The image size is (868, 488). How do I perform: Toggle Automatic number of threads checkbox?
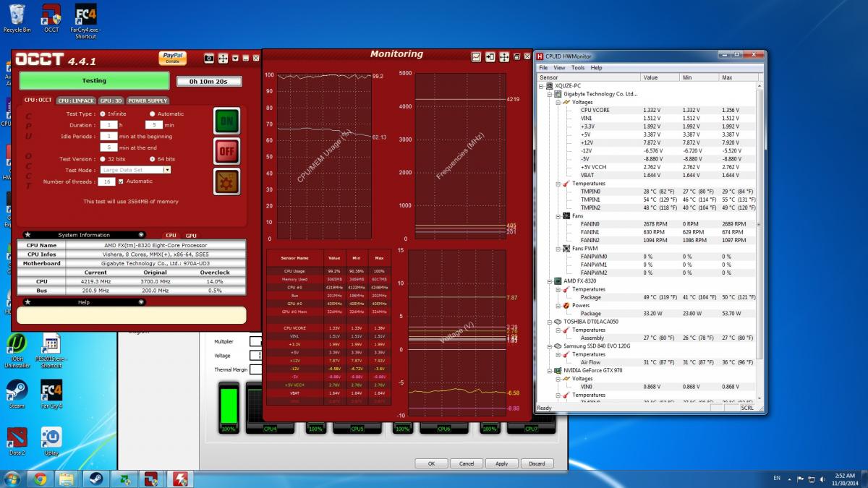click(121, 181)
